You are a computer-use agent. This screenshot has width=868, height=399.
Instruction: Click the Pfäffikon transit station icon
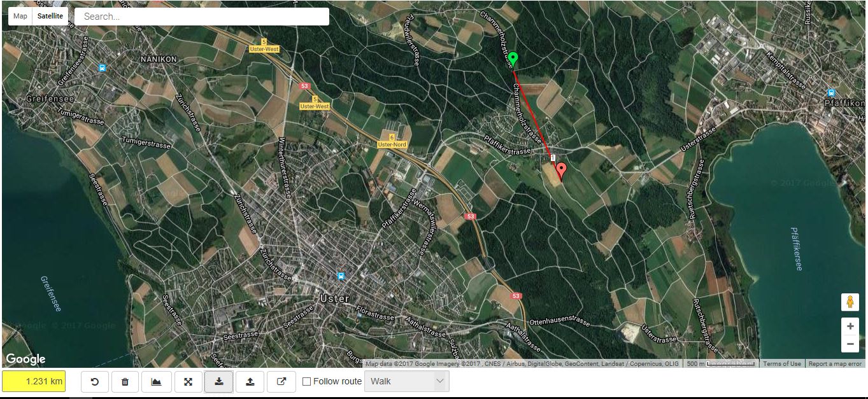pos(830,92)
